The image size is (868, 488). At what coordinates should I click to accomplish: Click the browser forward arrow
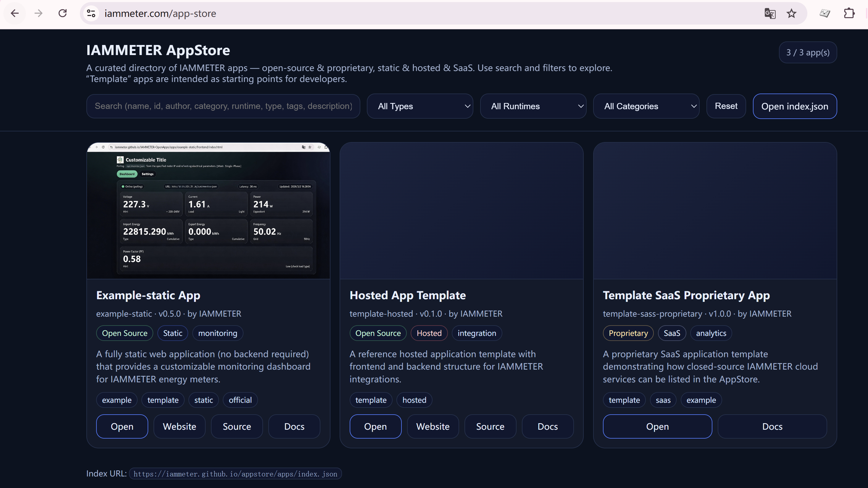39,14
